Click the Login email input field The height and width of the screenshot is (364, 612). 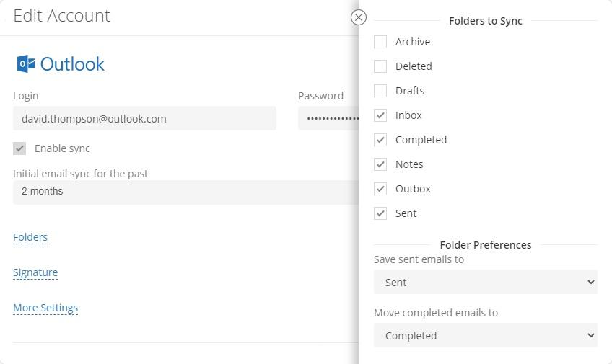[x=144, y=118]
